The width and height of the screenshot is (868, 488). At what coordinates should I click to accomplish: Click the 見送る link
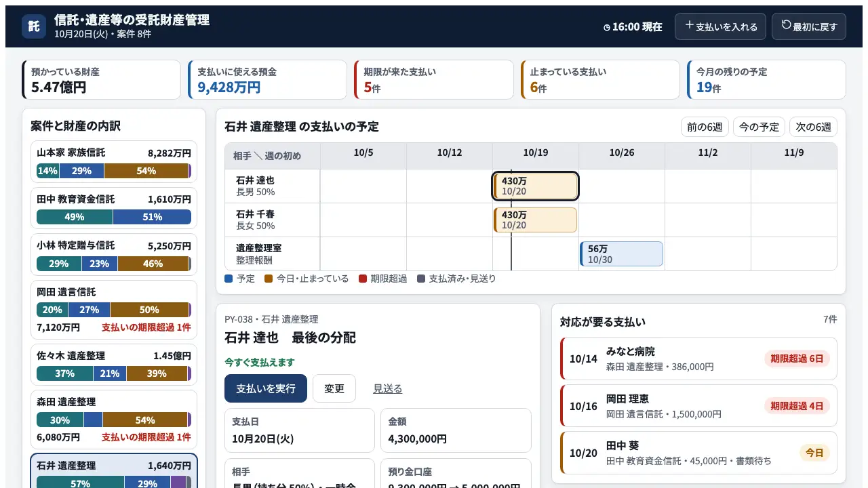coord(387,388)
